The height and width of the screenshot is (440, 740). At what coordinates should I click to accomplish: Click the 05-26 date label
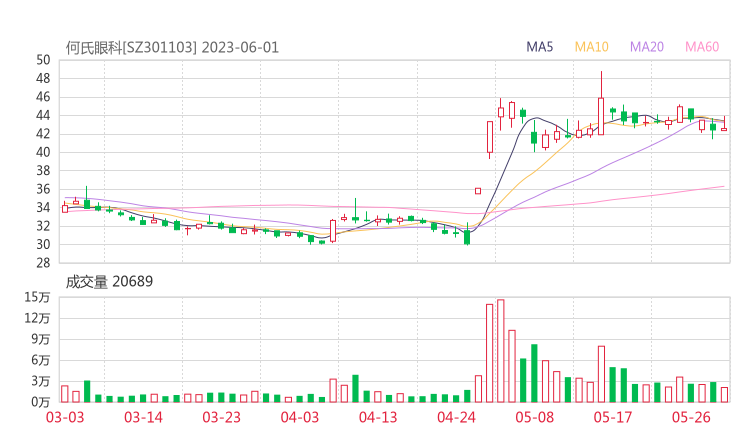[x=691, y=417]
